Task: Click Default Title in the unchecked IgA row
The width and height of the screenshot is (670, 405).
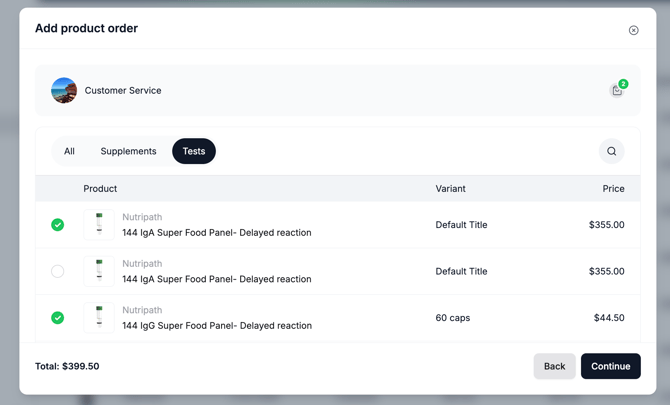Action: (x=461, y=271)
